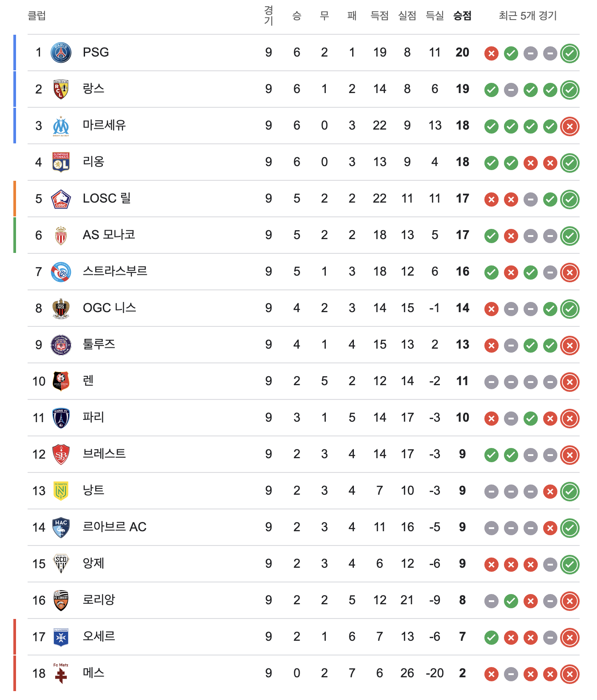
Task: Click the FC Metz crest icon
Action: (x=61, y=674)
